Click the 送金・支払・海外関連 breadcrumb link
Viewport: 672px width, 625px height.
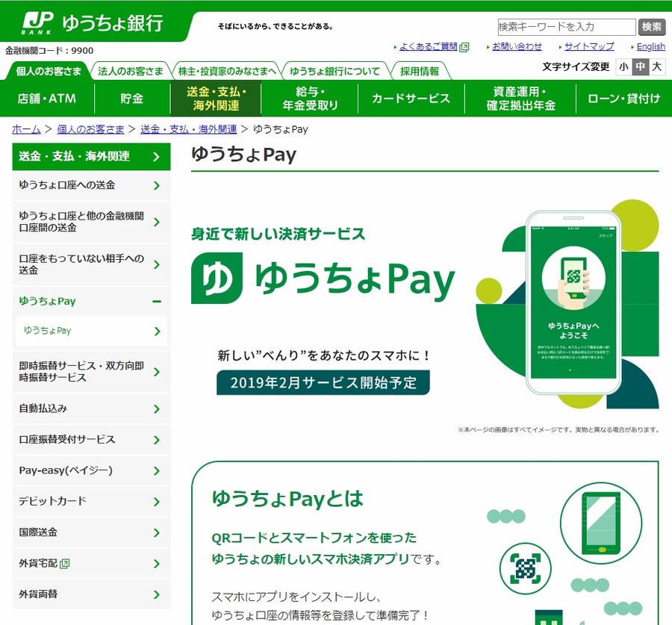pos(189,129)
